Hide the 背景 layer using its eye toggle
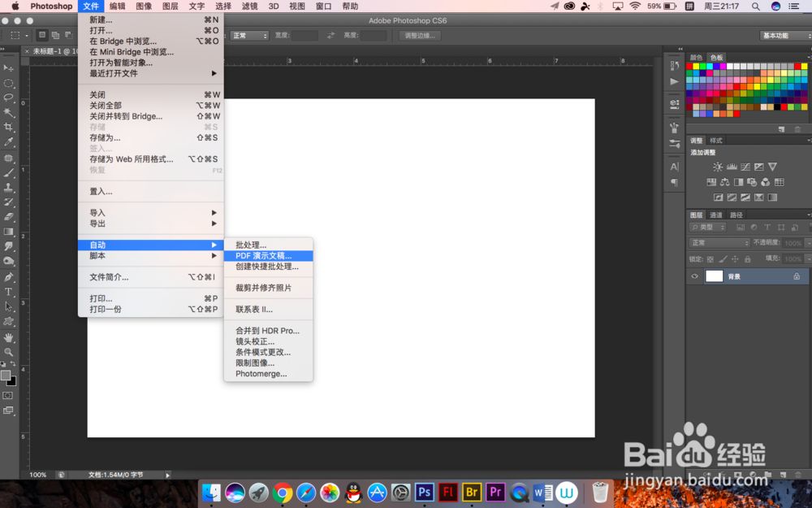Viewport: 812px width, 508px height. pyautogui.click(x=694, y=275)
